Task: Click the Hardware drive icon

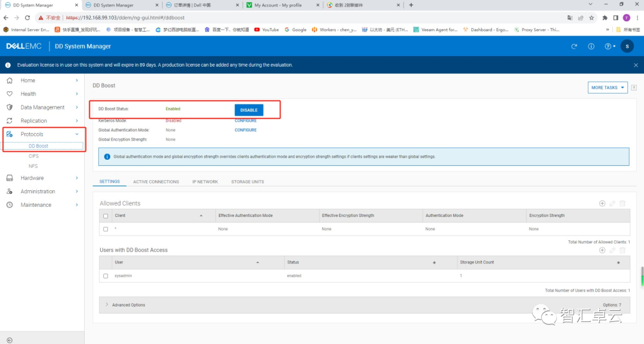Action: [x=10, y=178]
